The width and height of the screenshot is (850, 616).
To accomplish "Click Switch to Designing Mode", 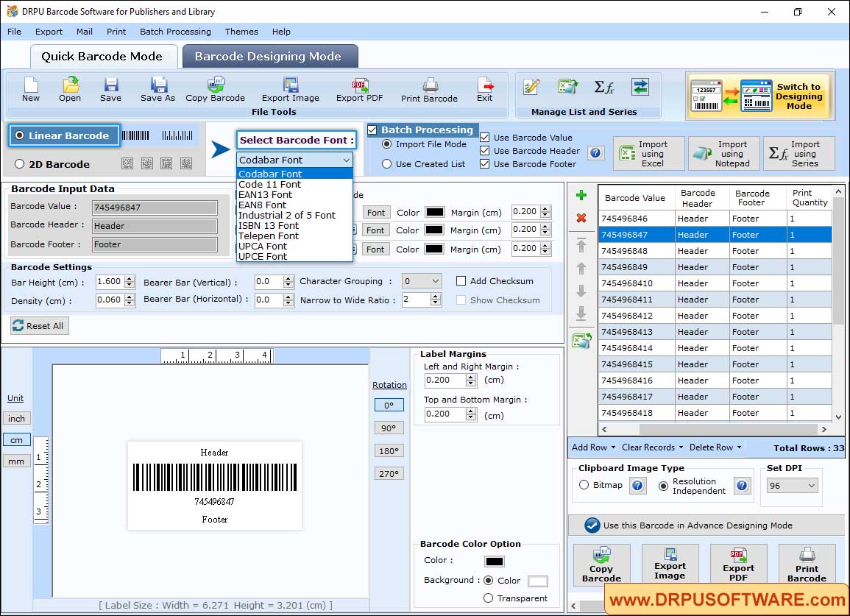I will [759, 96].
